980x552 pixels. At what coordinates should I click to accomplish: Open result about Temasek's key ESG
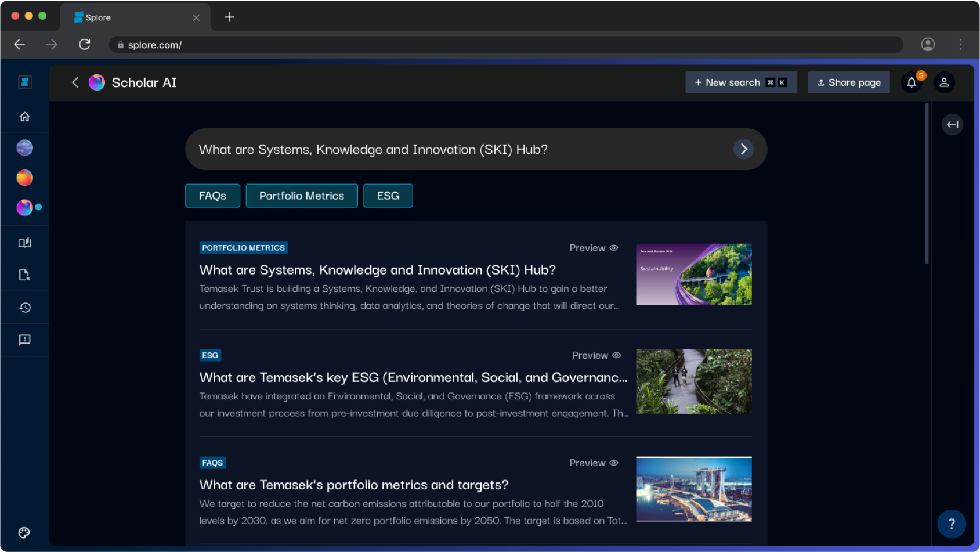pos(414,377)
